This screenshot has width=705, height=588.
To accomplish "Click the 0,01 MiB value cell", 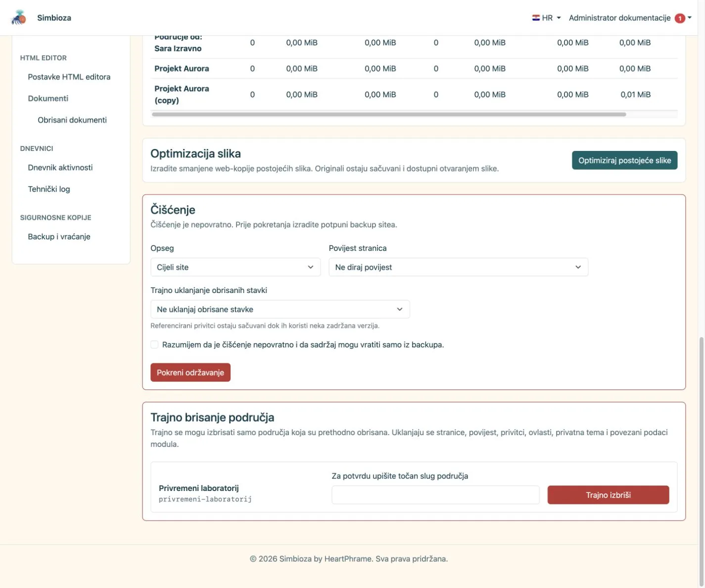I will pos(636,95).
